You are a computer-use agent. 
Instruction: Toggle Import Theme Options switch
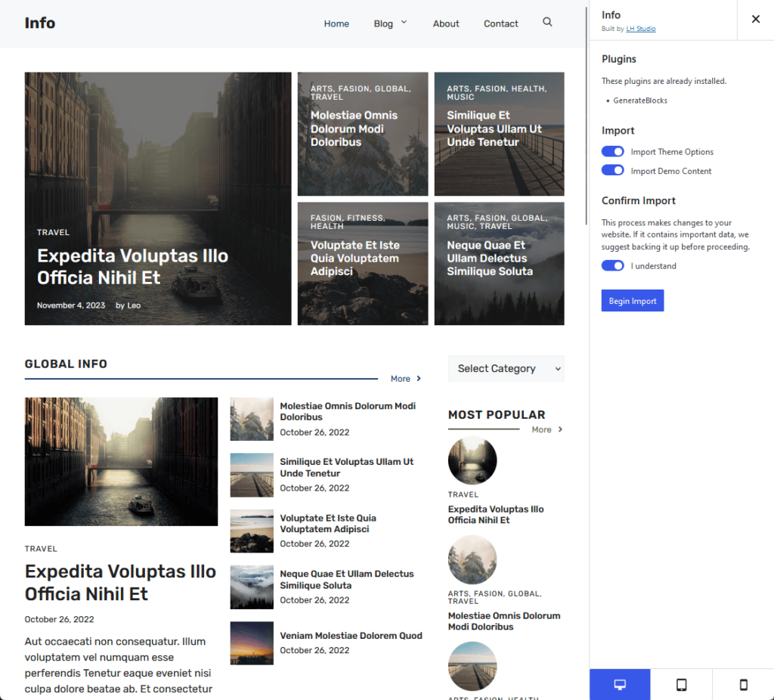612,151
